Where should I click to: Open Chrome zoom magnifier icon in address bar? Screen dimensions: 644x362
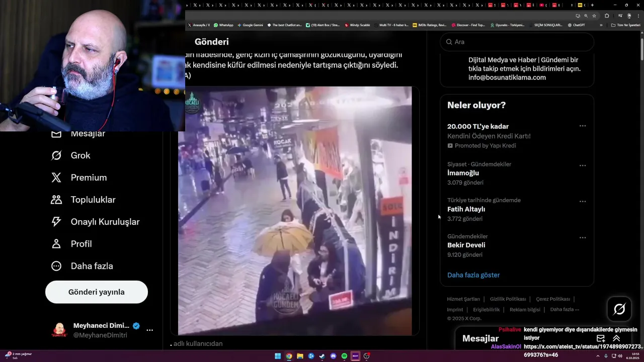point(586,16)
